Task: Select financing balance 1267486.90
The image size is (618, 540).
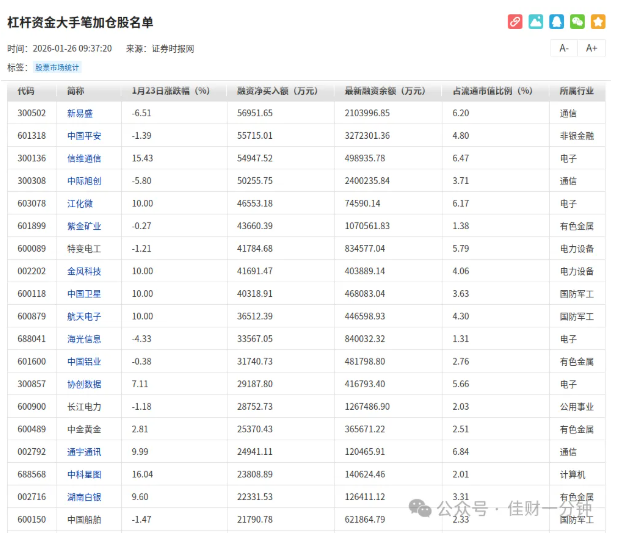Action: point(367,407)
